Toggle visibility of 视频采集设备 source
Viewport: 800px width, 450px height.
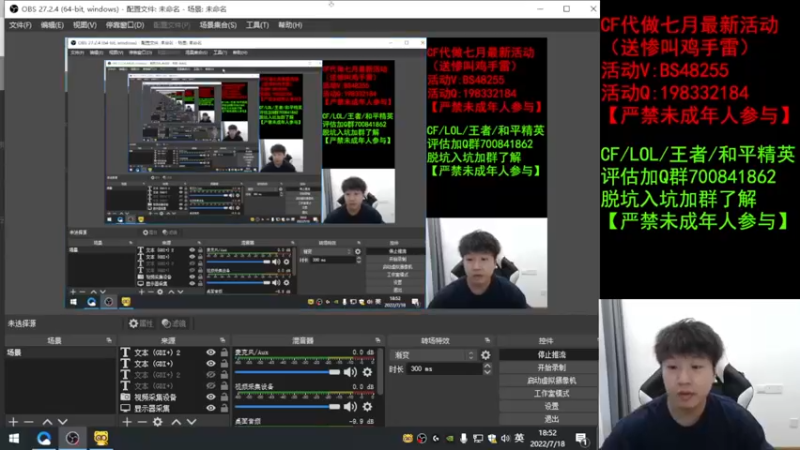211,397
